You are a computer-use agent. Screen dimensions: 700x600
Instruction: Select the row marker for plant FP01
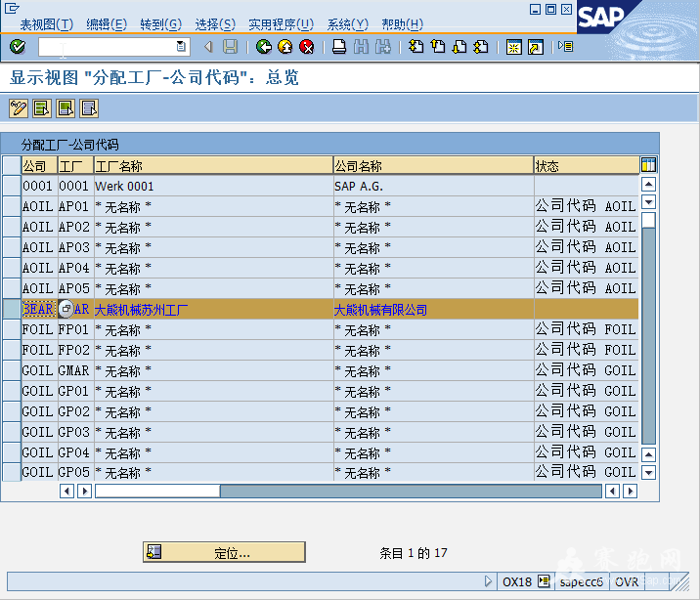tap(12, 329)
